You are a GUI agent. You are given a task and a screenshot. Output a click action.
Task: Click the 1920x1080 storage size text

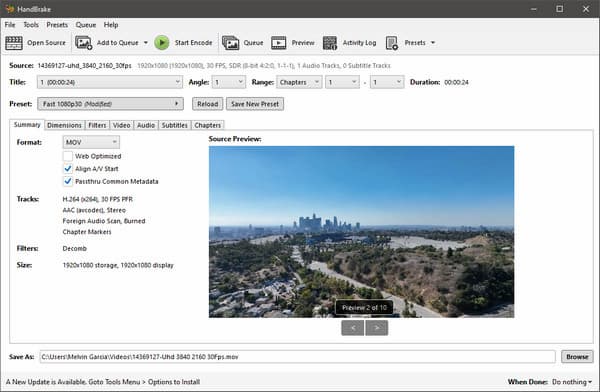[118, 265]
